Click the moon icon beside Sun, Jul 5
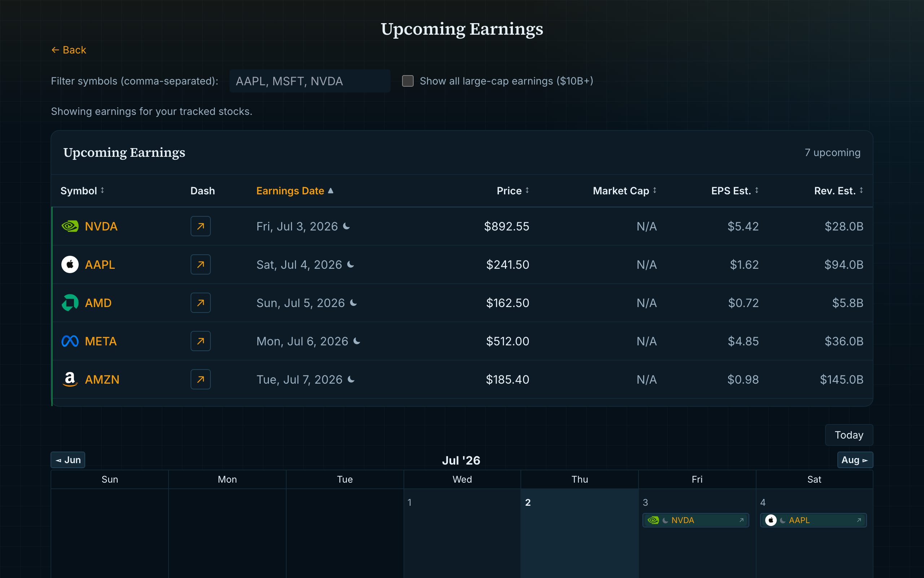 click(x=354, y=303)
